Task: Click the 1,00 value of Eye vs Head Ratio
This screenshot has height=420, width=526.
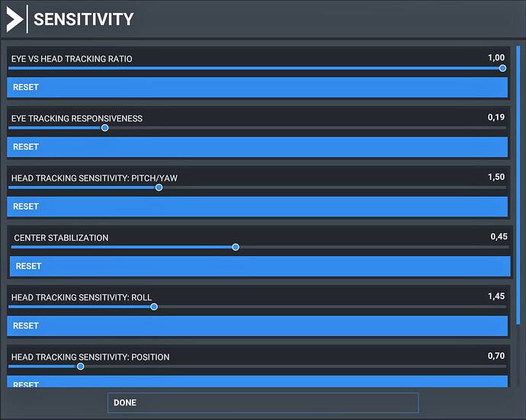Action: tap(496, 58)
